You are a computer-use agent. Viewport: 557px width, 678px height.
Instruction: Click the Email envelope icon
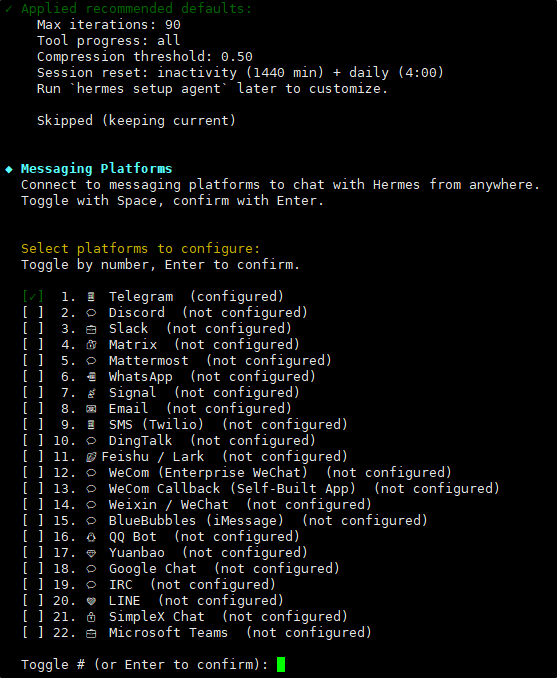(91, 409)
